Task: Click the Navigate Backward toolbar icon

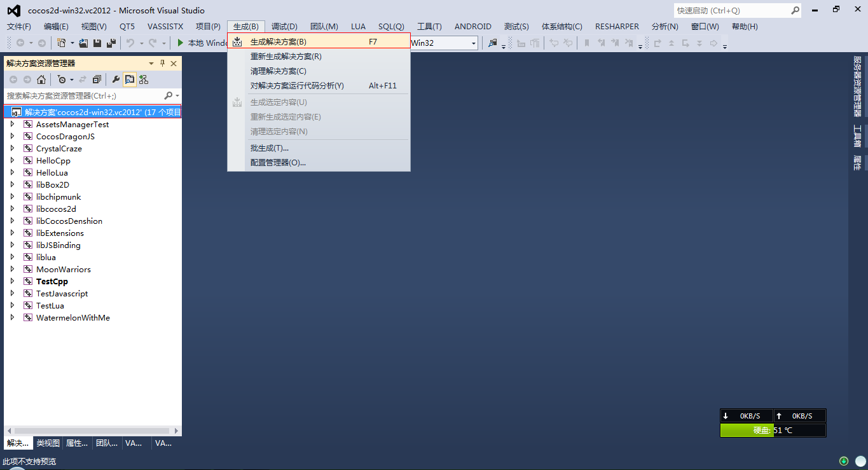Action: coord(20,43)
